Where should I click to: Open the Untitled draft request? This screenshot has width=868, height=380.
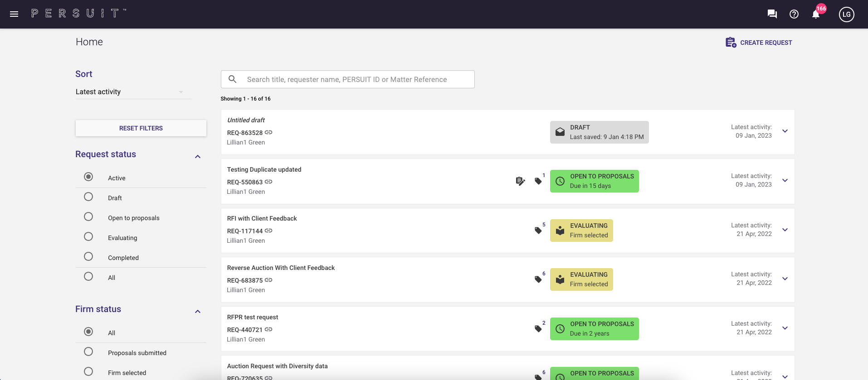(246, 120)
